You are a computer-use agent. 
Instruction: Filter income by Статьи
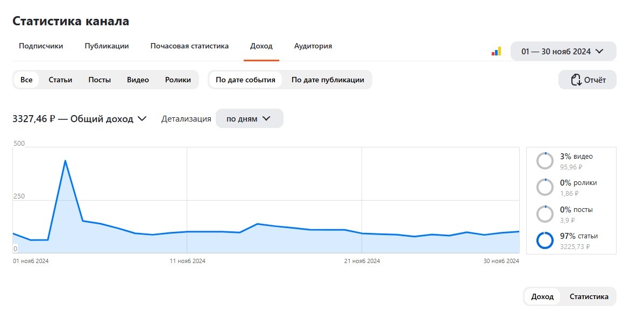tap(60, 80)
